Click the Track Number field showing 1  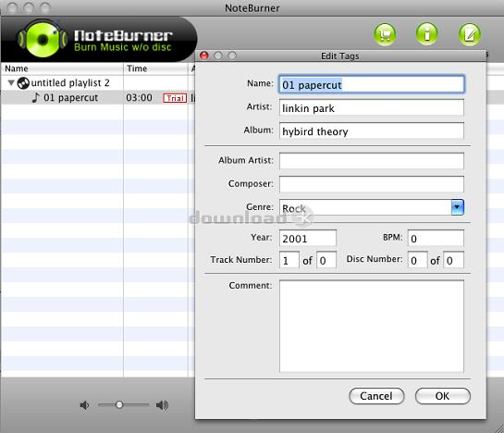click(x=289, y=260)
